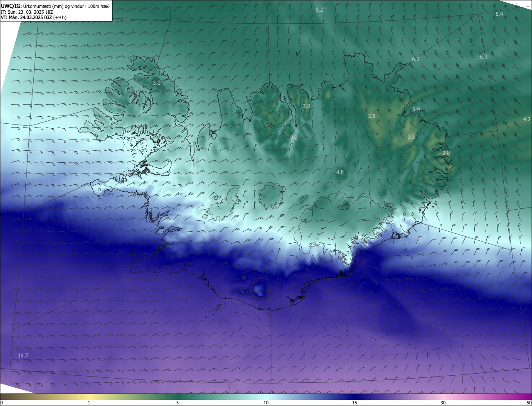Click the '3.3' value label on the map

(x=411, y=137)
